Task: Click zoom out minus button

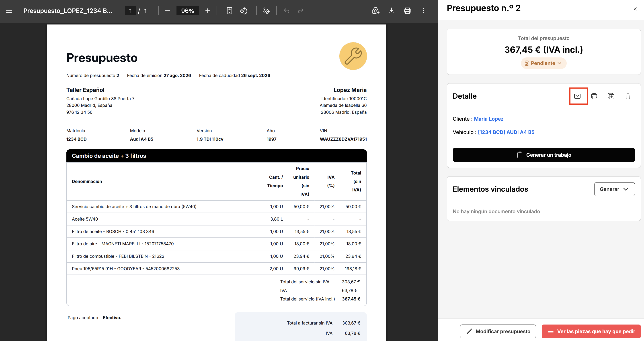Action: click(168, 11)
